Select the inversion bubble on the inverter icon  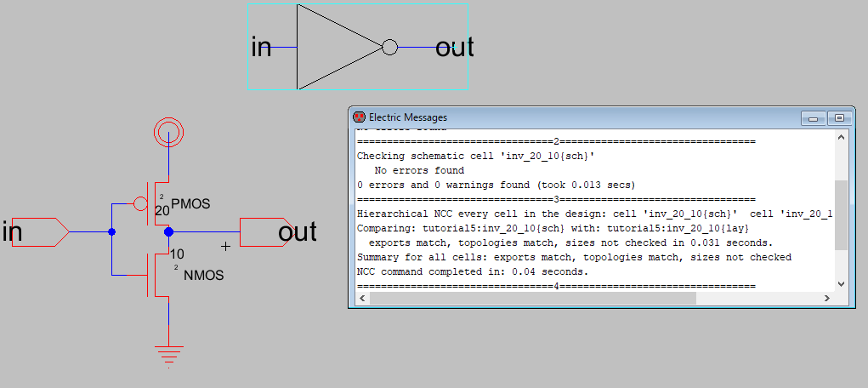click(x=389, y=48)
